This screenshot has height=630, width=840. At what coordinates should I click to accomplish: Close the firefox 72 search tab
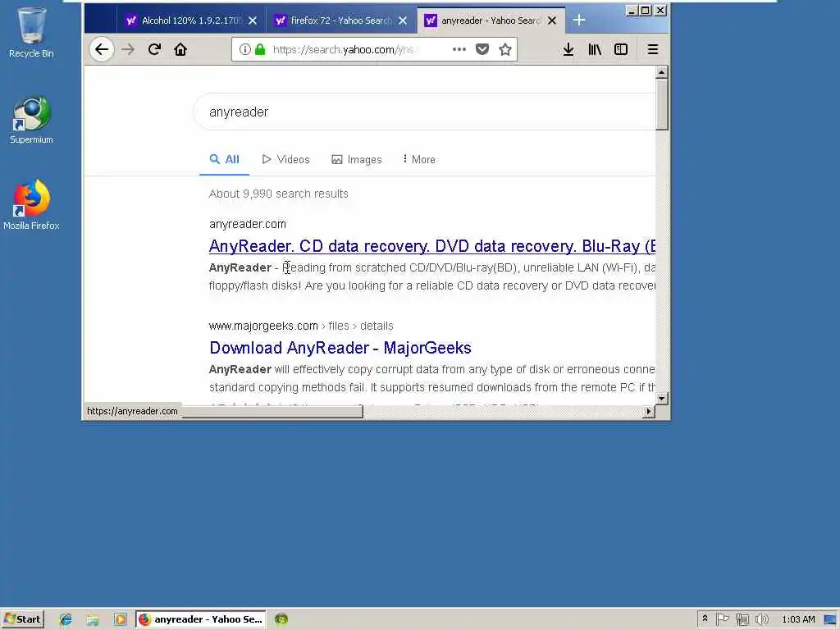point(403,21)
